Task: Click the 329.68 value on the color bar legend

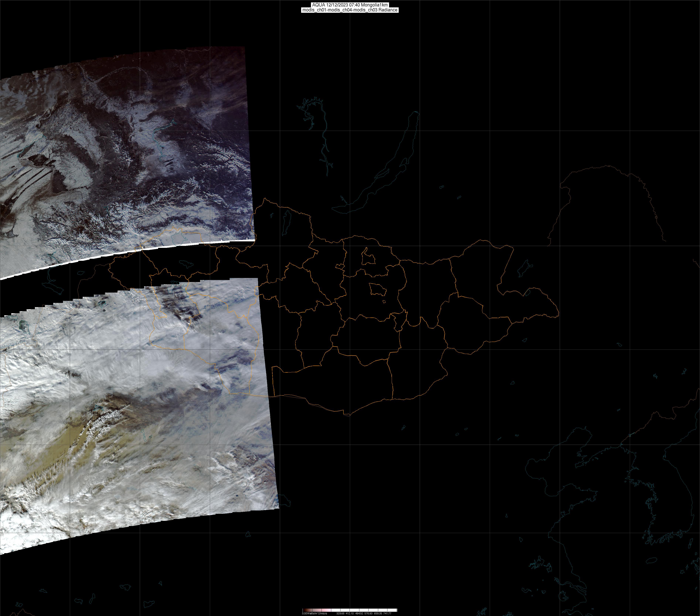Action: pos(340,613)
